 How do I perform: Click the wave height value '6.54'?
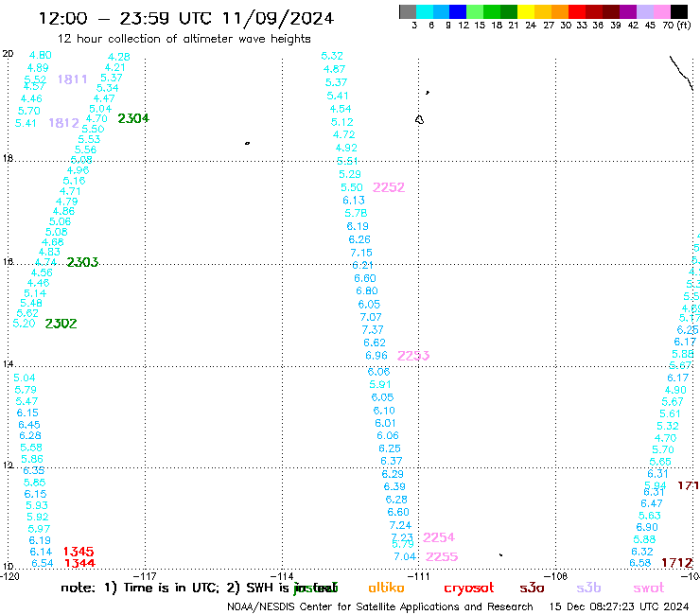(x=42, y=563)
